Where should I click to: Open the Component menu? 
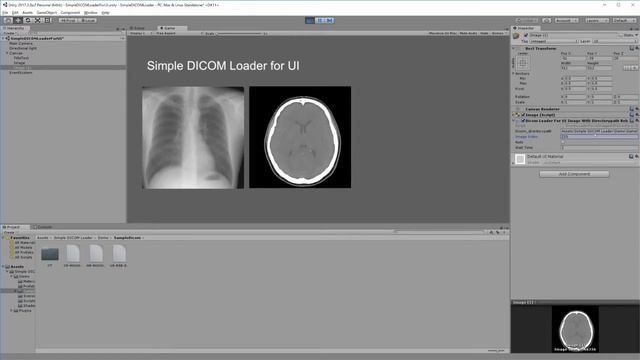(x=70, y=13)
